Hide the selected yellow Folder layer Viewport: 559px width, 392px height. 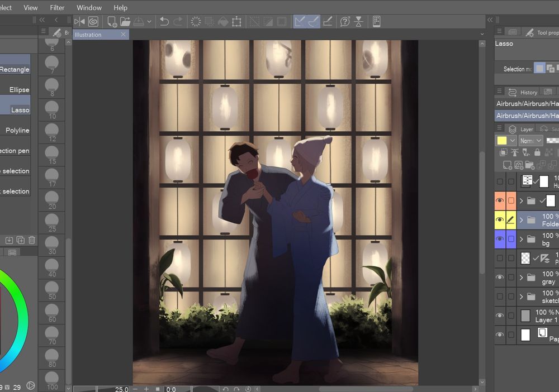point(500,219)
